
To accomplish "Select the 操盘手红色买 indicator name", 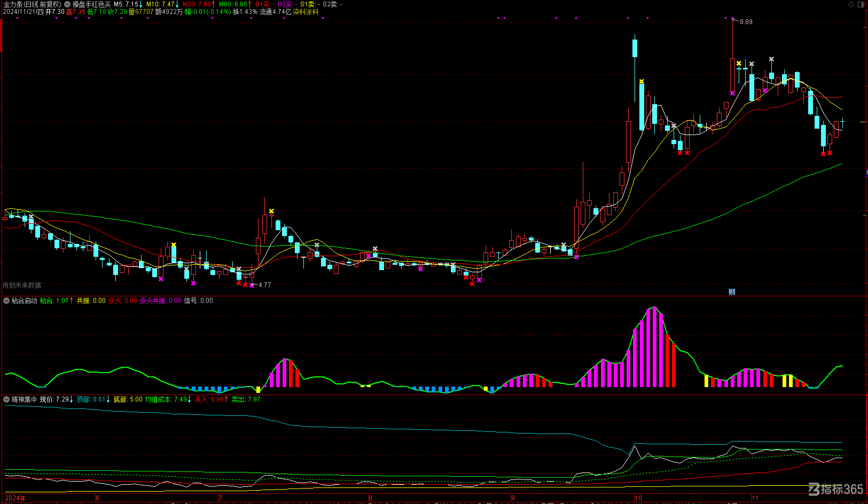I will pyautogui.click(x=92, y=4).
